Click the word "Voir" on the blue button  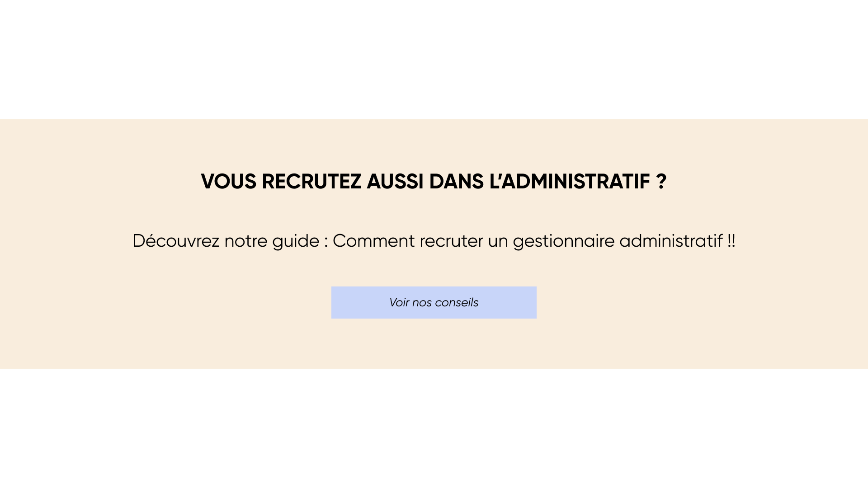click(399, 302)
